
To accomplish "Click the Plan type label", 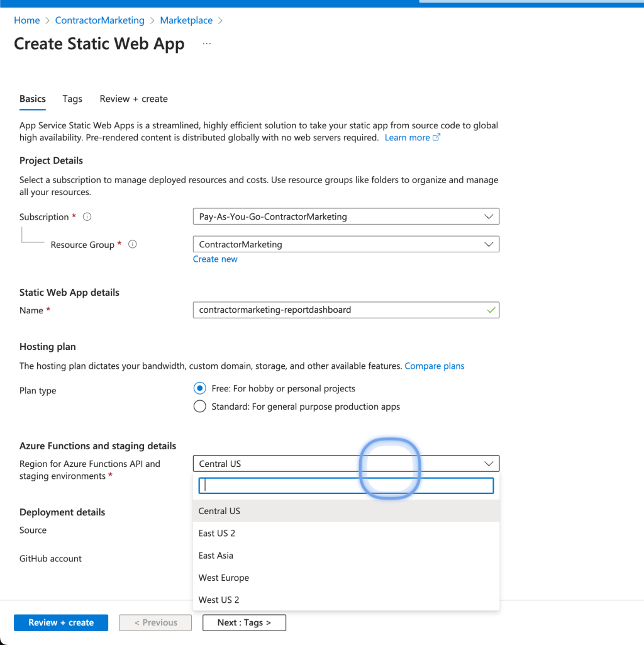I will click(x=38, y=390).
